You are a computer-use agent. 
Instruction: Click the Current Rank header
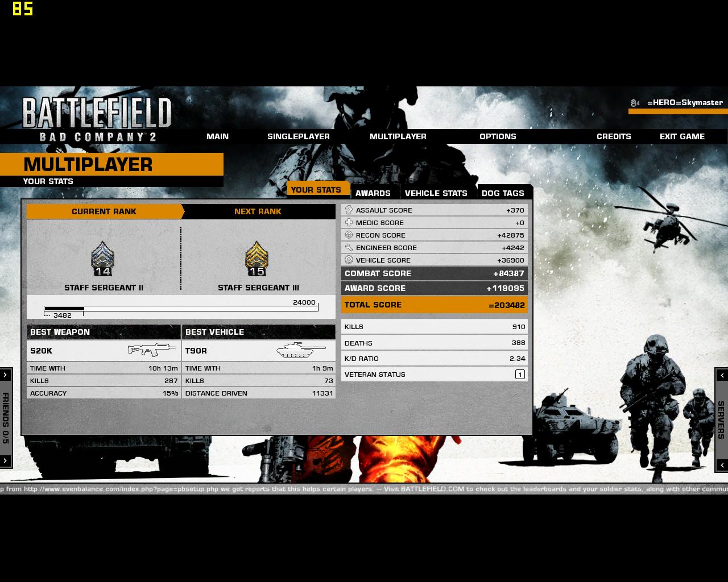coord(104,211)
